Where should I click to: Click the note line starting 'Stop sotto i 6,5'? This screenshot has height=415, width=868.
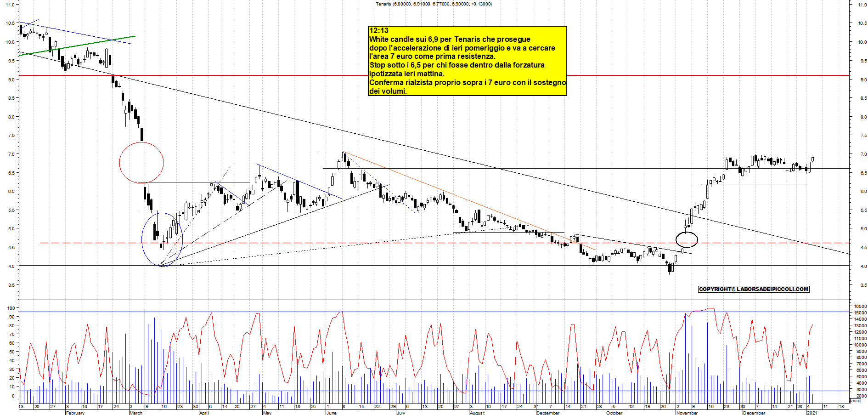pyautogui.click(x=457, y=65)
